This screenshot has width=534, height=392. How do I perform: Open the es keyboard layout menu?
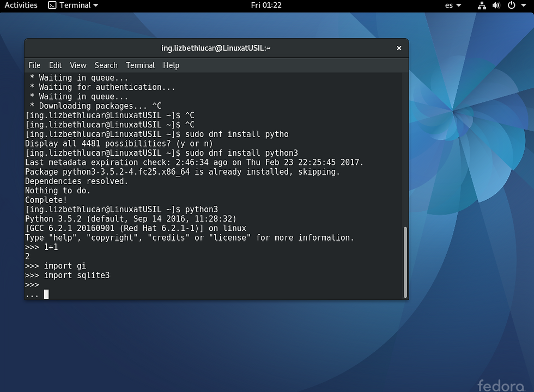point(453,5)
